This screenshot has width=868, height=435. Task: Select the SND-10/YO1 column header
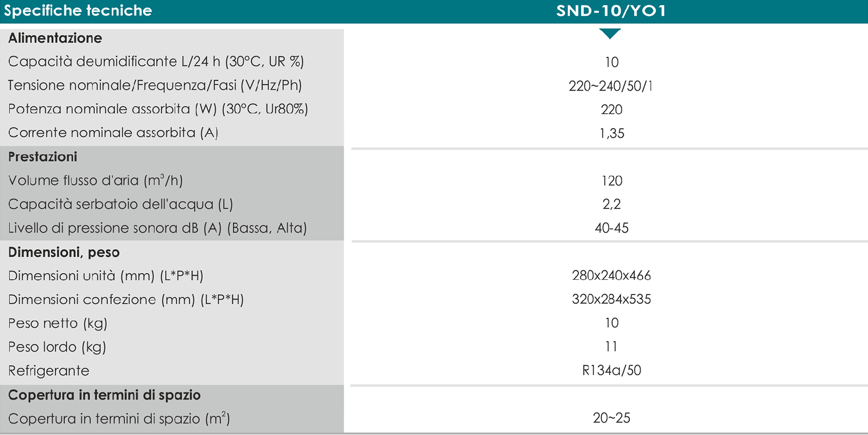point(611,11)
